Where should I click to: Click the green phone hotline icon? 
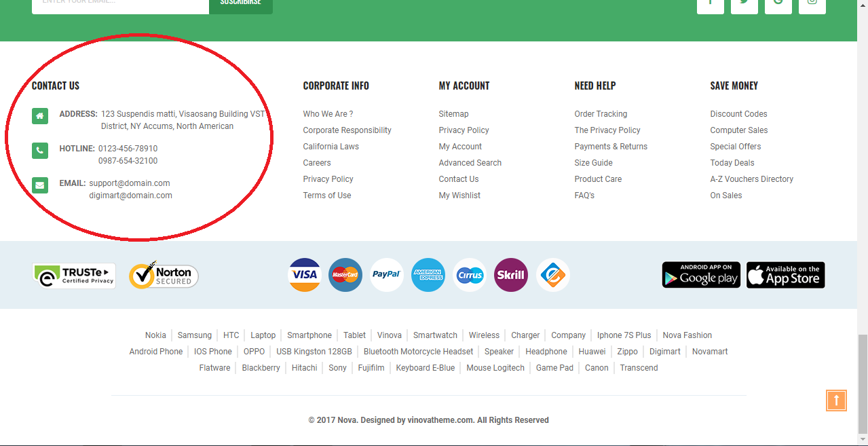(40, 151)
